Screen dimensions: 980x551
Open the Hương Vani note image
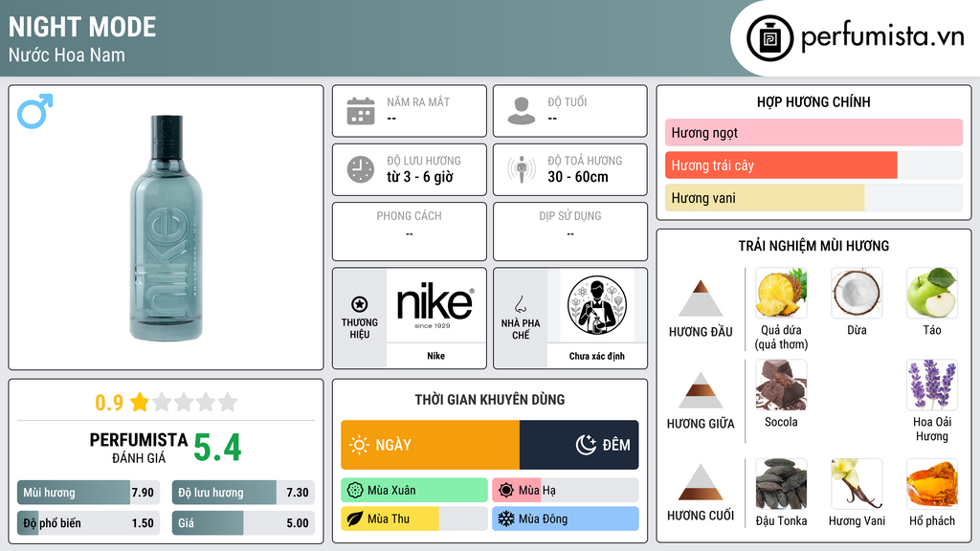[x=857, y=484]
